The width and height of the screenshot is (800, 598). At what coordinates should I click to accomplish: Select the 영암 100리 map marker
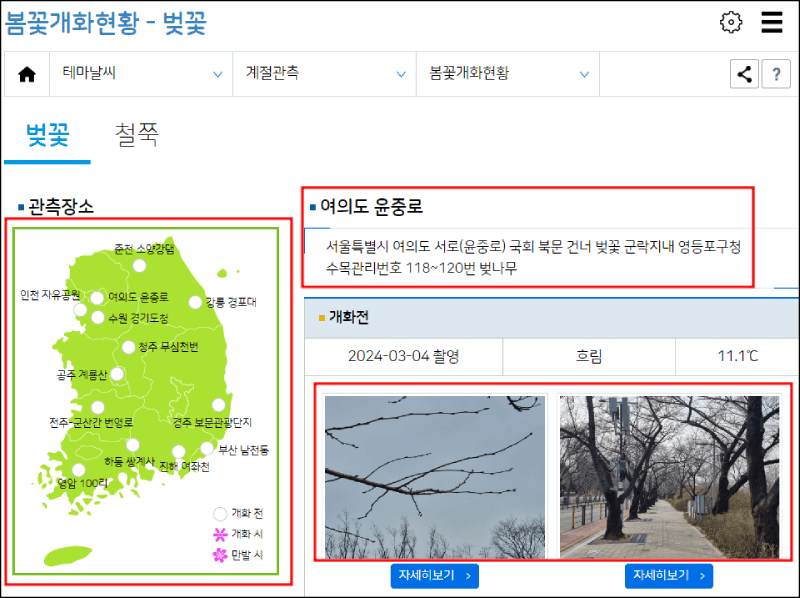[x=79, y=470]
